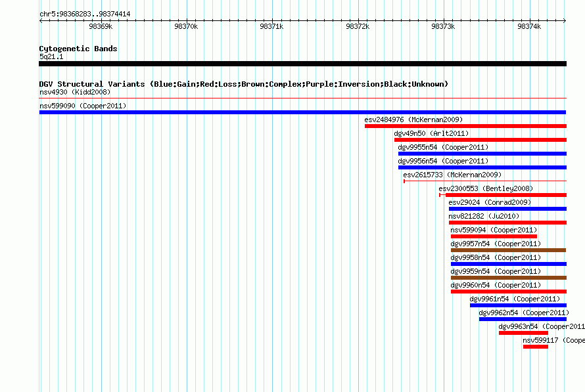Screen dimensions: 585x392
Task: Click the right arrow at the ruler end
Action: coord(565,21)
